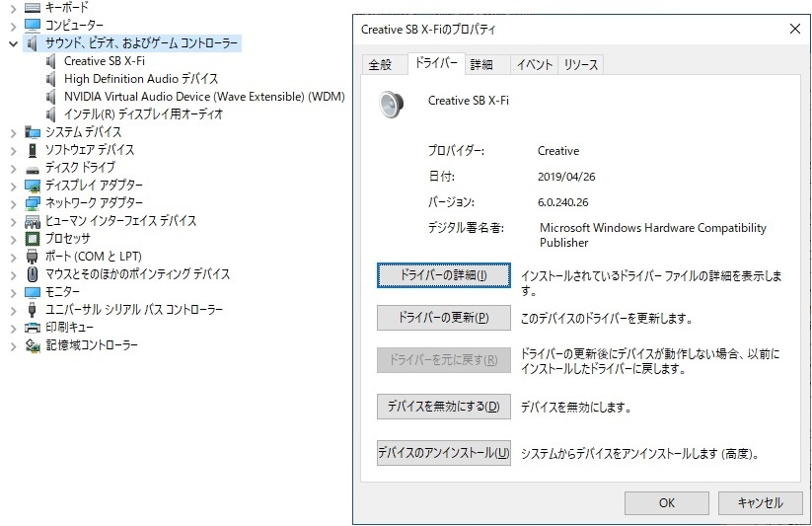This screenshot has height=526, width=812.
Task: Click デバイスのアンインストール(U) button
Action: click(444, 453)
